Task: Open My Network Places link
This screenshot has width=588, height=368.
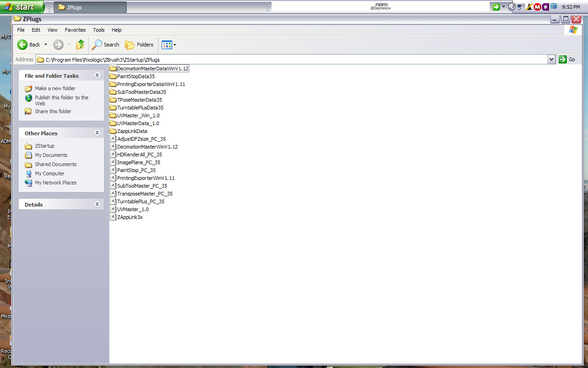Action: 56,183
